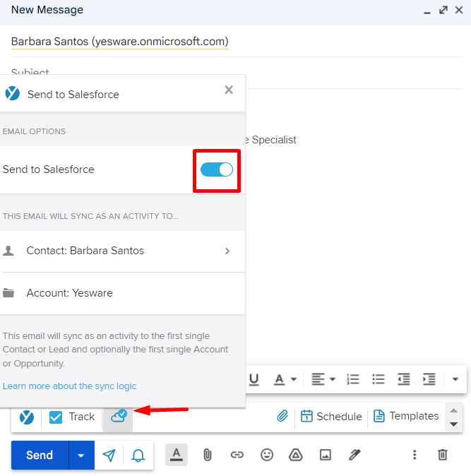The height and width of the screenshot is (476, 471).
Task: Expand New Message to full screen
Action: (443, 10)
